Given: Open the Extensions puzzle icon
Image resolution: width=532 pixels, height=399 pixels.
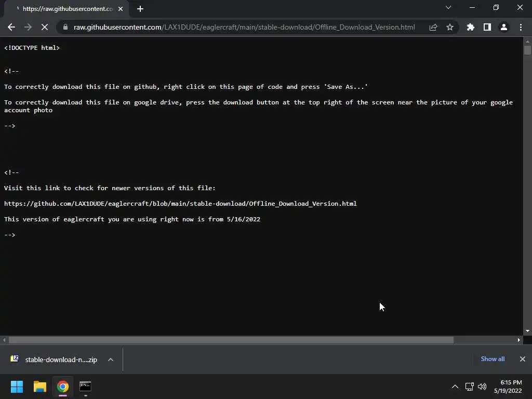Looking at the screenshot, I should point(471,27).
